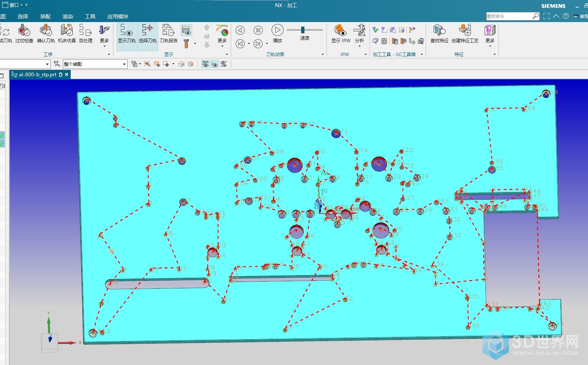Open the 选择 ribbon tab
The image size is (588, 365).
23,16
